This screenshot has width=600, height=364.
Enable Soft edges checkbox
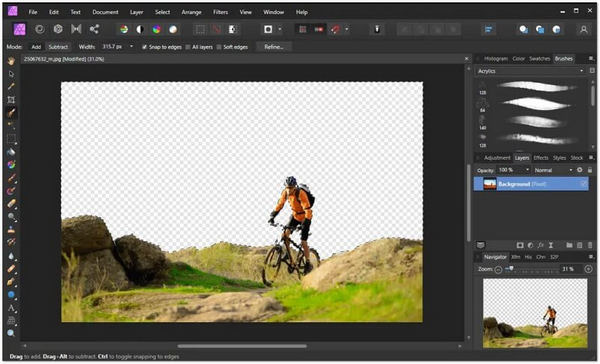pyautogui.click(x=219, y=47)
